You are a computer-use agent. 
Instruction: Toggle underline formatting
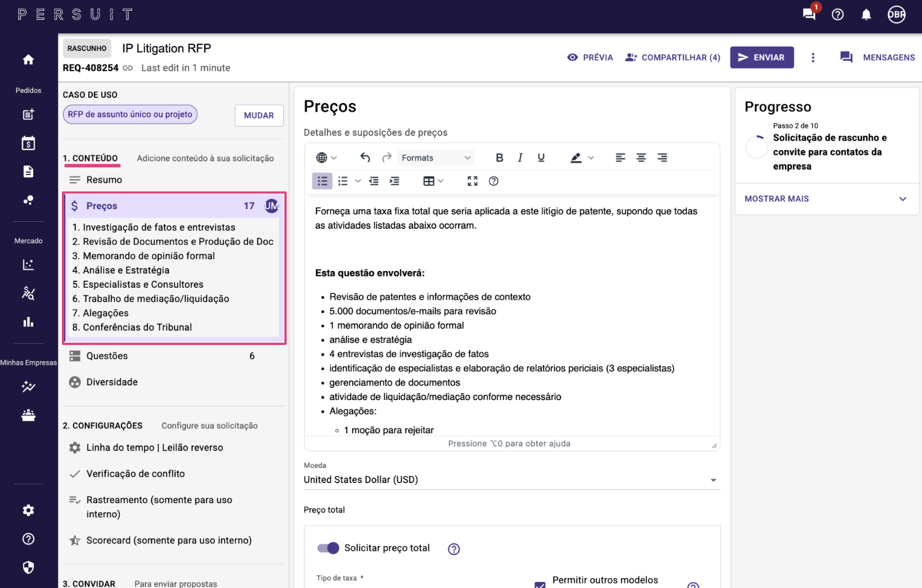(x=541, y=158)
